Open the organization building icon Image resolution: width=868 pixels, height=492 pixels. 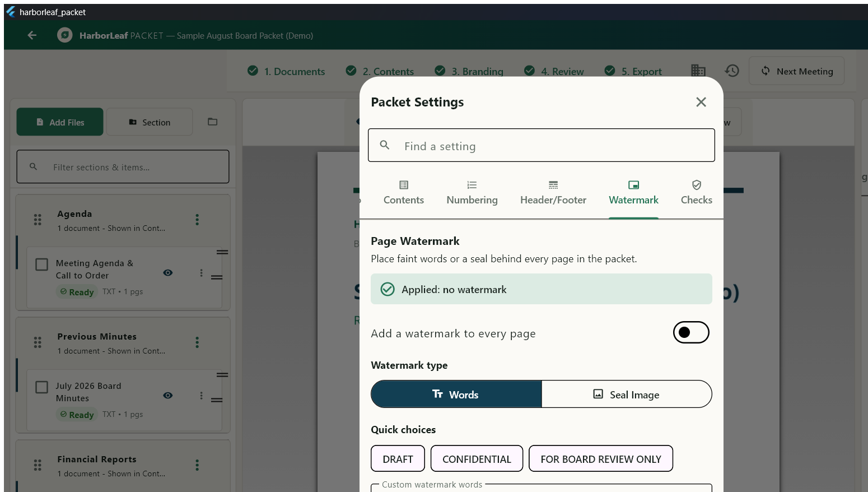(x=698, y=71)
